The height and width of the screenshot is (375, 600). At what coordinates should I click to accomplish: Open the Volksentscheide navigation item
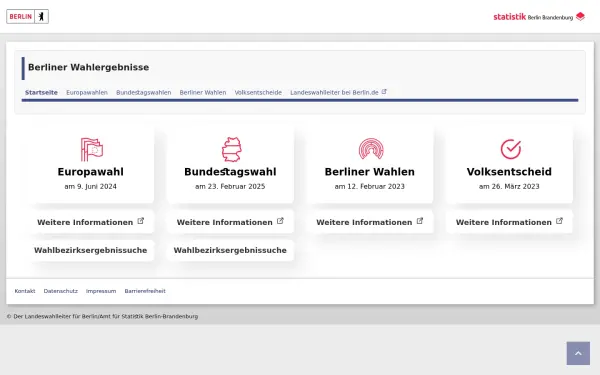coord(258,93)
